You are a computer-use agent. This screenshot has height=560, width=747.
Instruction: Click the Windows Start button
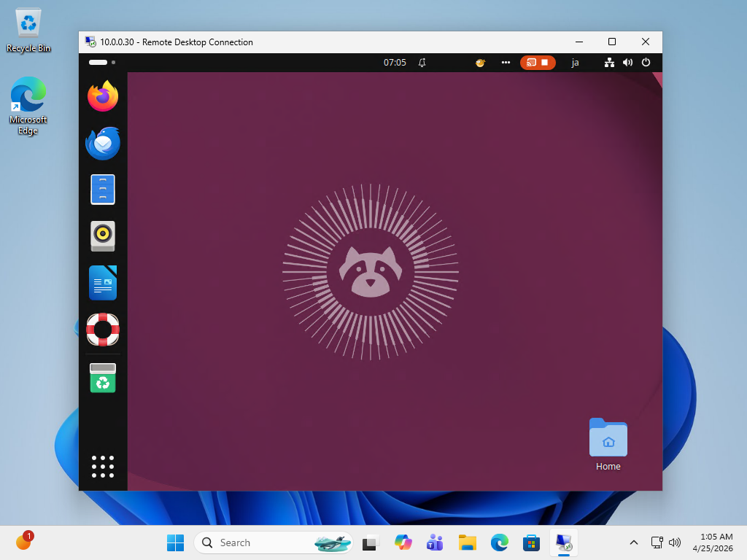coord(175,542)
